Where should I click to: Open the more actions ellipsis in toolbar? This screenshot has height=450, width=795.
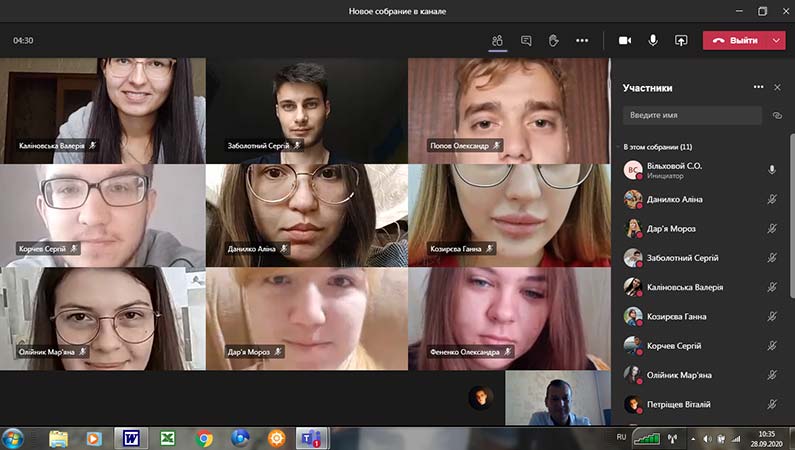[582, 41]
